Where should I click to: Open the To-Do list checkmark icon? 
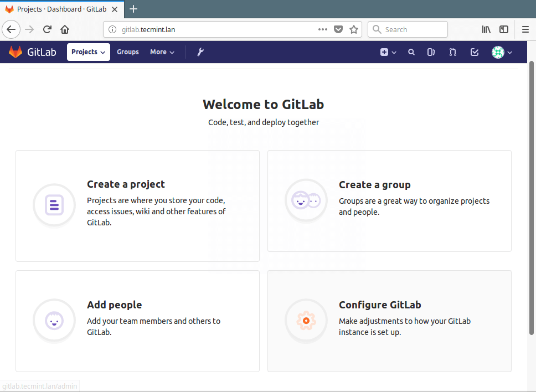tap(475, 52)
